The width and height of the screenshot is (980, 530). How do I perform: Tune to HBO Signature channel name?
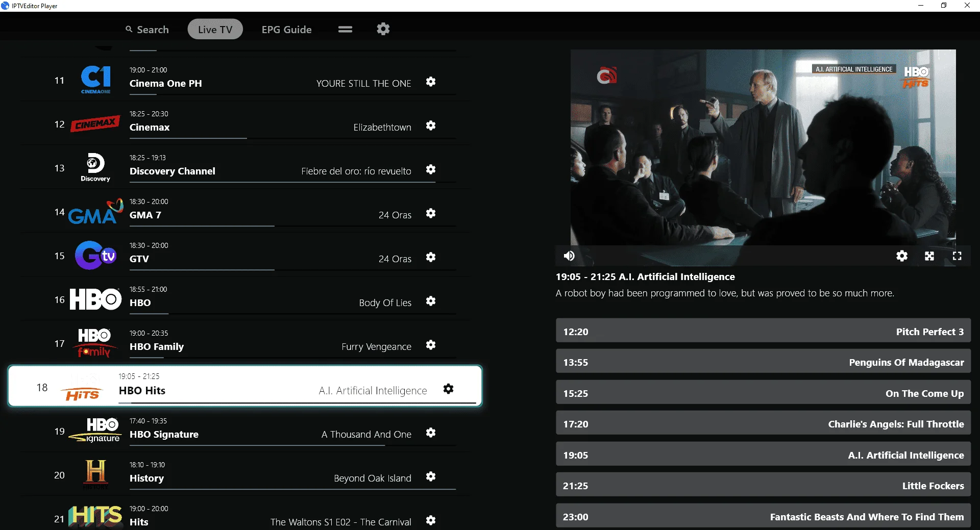[164, 434]
